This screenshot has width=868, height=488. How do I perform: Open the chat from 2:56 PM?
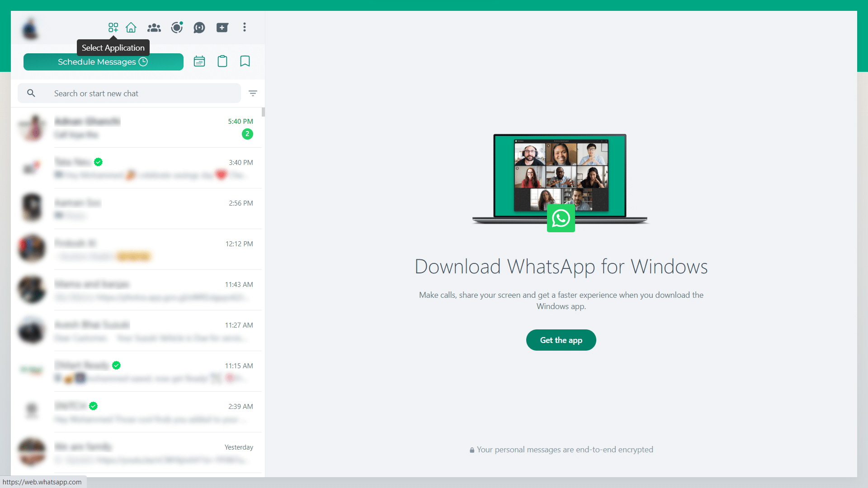tap(137, 209)
